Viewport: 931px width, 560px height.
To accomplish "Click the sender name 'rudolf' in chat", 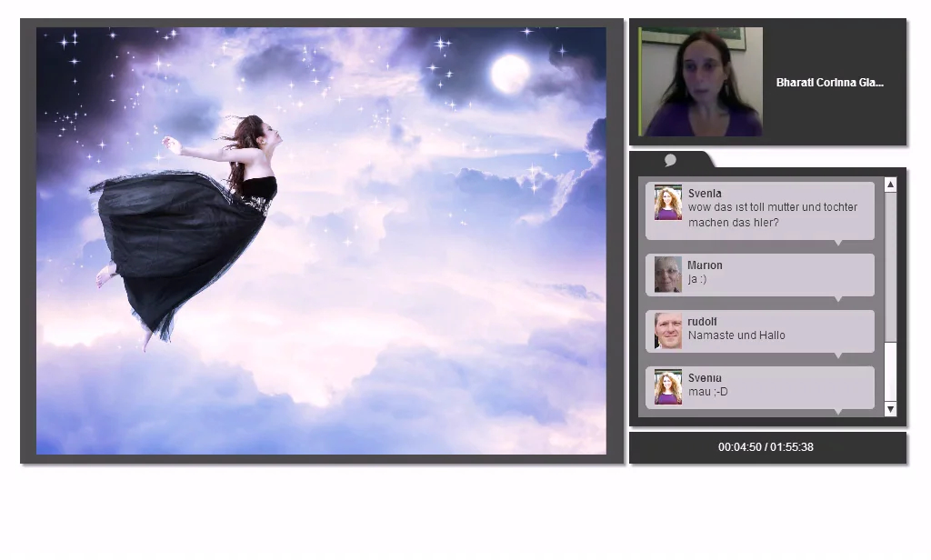I will tap(703, 321).
